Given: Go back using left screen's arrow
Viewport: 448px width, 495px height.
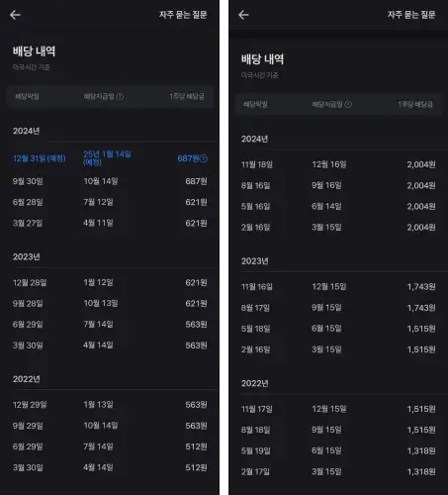Looking at the screenshot, I should (x=15, y=15).
